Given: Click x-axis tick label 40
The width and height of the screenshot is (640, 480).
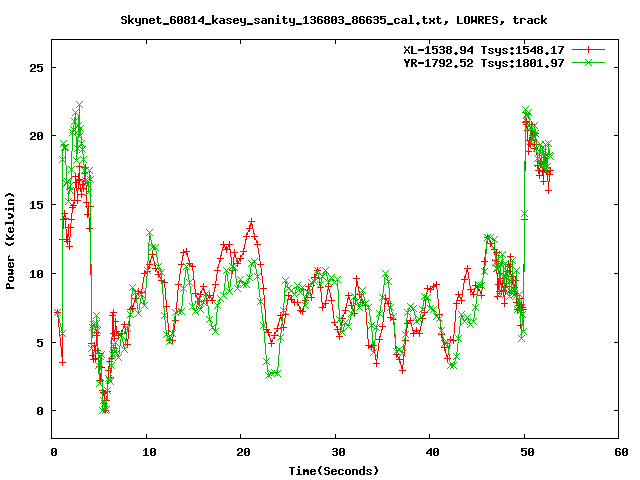Looking at the screenshot, I should (433, 452).
